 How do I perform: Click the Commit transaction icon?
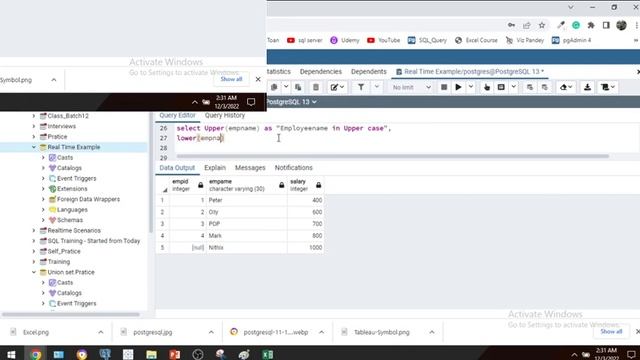[529, 87]
